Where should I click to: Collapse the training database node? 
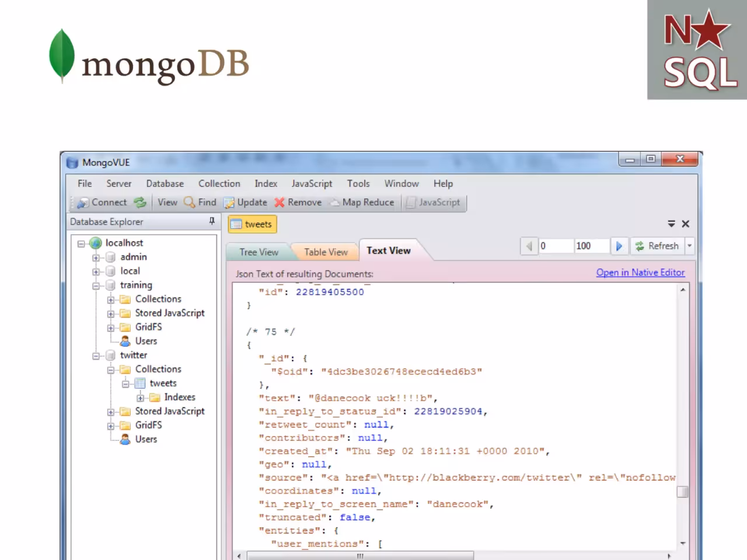(x=96, y=286)
